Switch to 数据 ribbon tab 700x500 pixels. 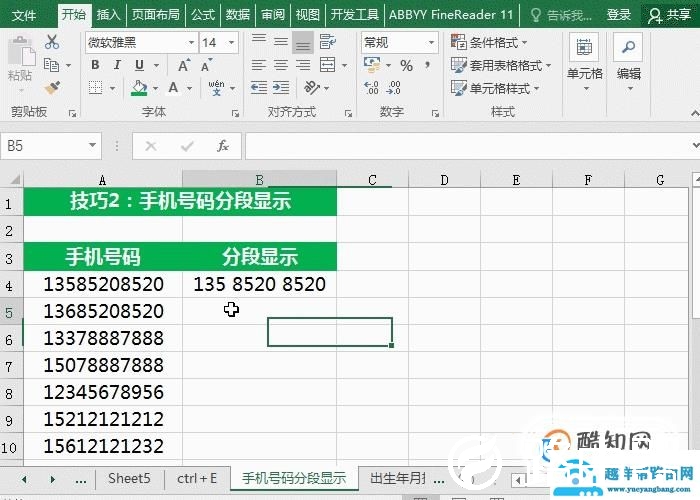[x=238, y=15]
